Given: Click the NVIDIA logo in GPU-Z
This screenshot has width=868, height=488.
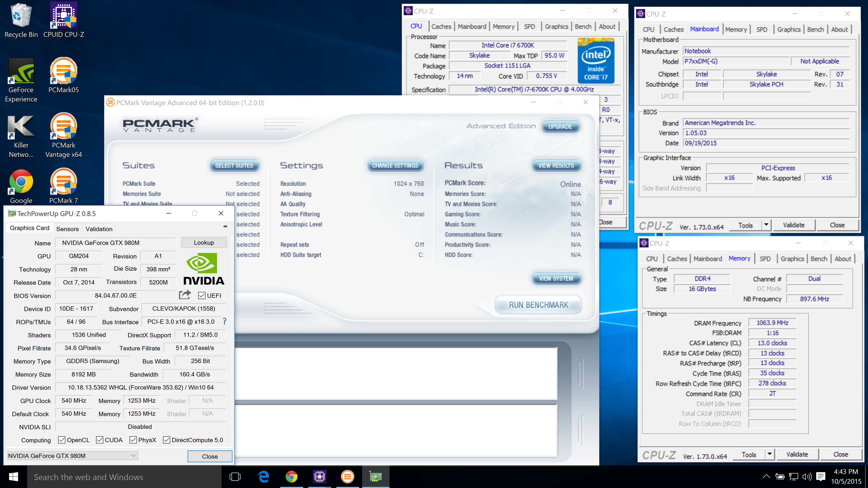Looking at the screenshot, I should (x=204, y=269).
